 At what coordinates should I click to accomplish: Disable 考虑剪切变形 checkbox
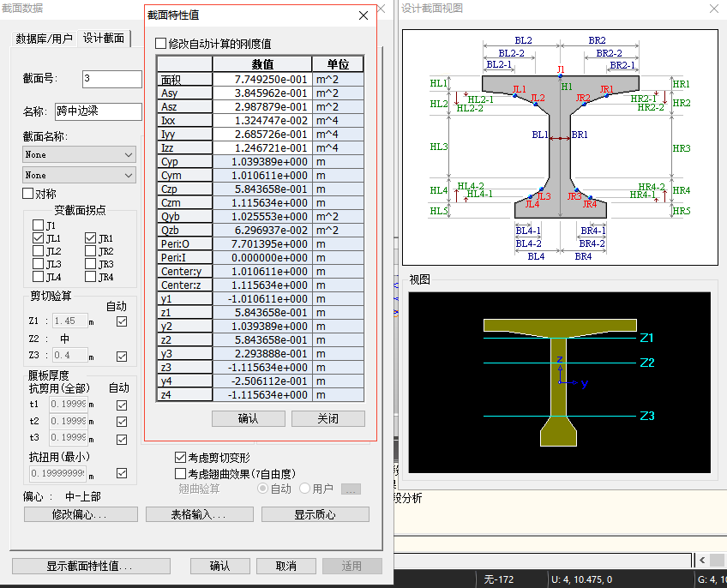tap(180, 458)
